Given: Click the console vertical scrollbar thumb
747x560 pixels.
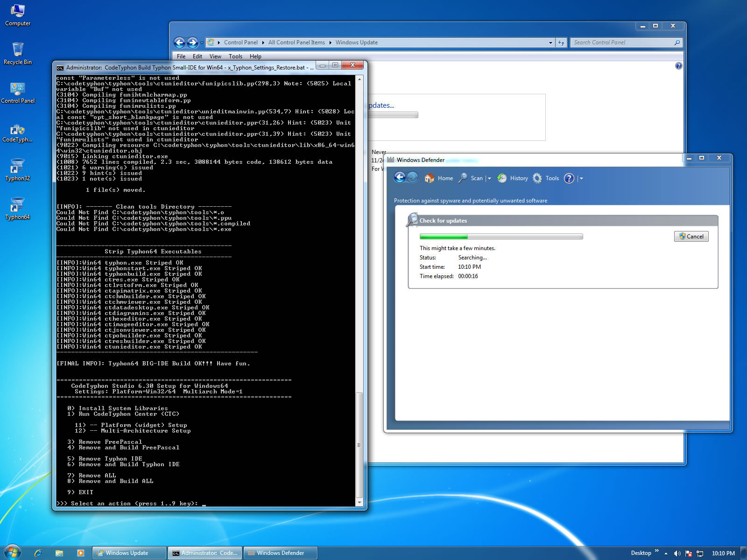Looking at the screenshot, I should 359,445.
